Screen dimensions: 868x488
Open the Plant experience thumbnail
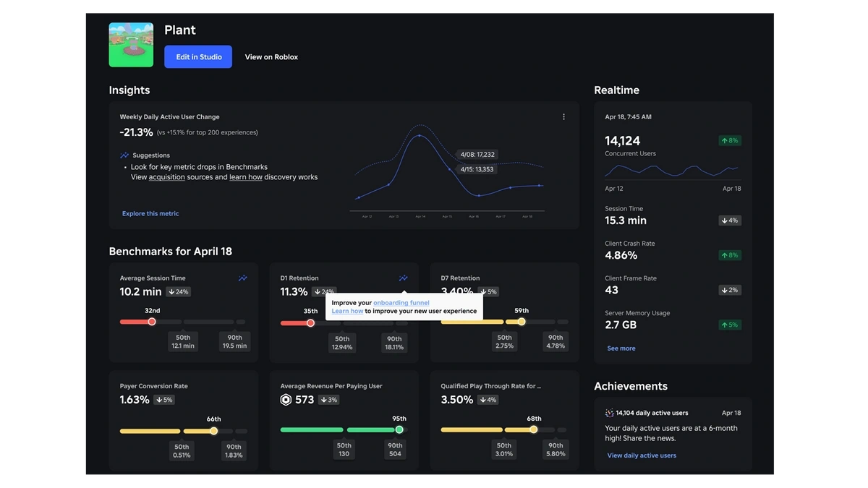click(x=131, y=45)
